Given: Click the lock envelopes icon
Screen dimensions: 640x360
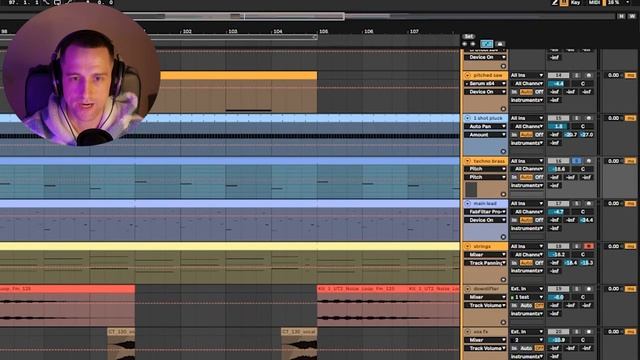Looking at the screenshot, I should tap(500, 44).
